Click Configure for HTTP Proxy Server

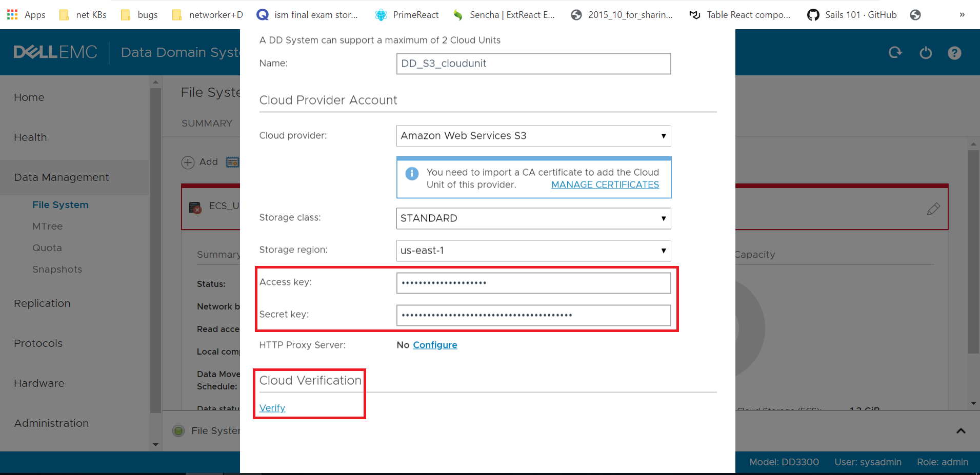(x=435, y=345)
